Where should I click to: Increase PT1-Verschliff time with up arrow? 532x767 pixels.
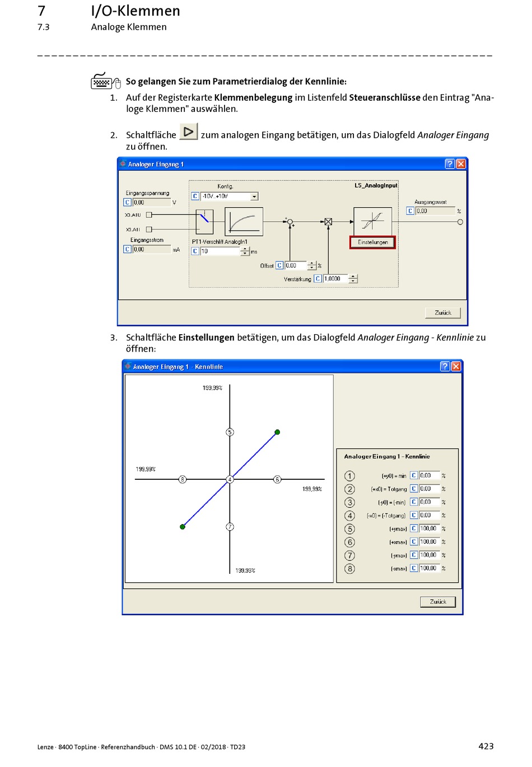pyautogui.click(x=245, y=249)
